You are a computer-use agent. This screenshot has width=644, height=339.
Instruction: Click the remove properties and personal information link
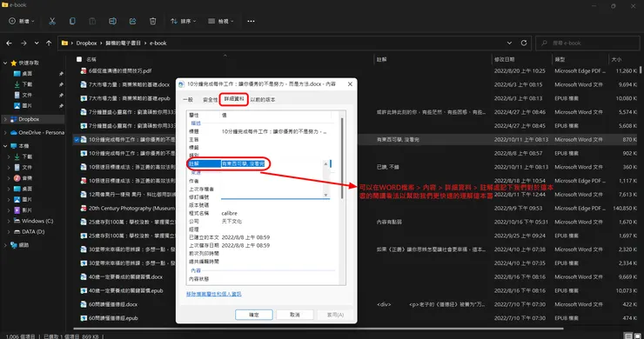click(213, 294)
